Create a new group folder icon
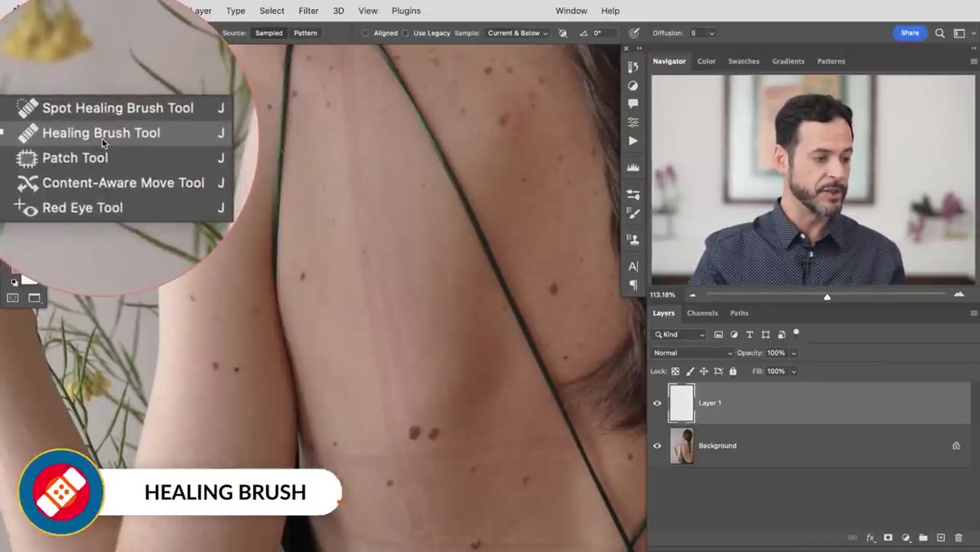The height and width of the screenshot is (552, 980). point(923,538)
